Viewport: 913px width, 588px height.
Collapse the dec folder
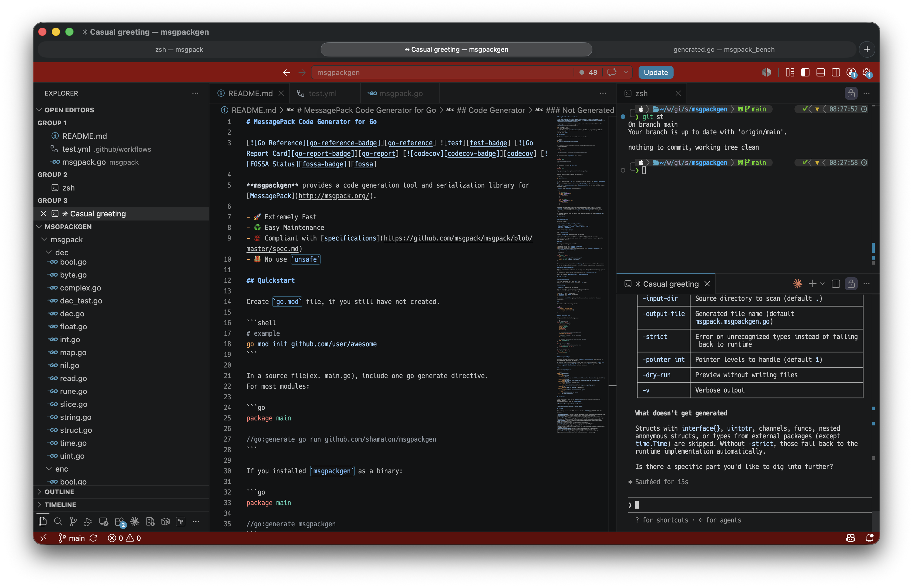pyautogui.click(x=49, y=252)
